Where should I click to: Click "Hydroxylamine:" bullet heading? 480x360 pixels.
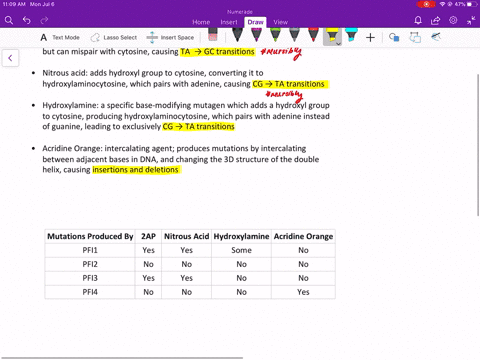(70, 105)
